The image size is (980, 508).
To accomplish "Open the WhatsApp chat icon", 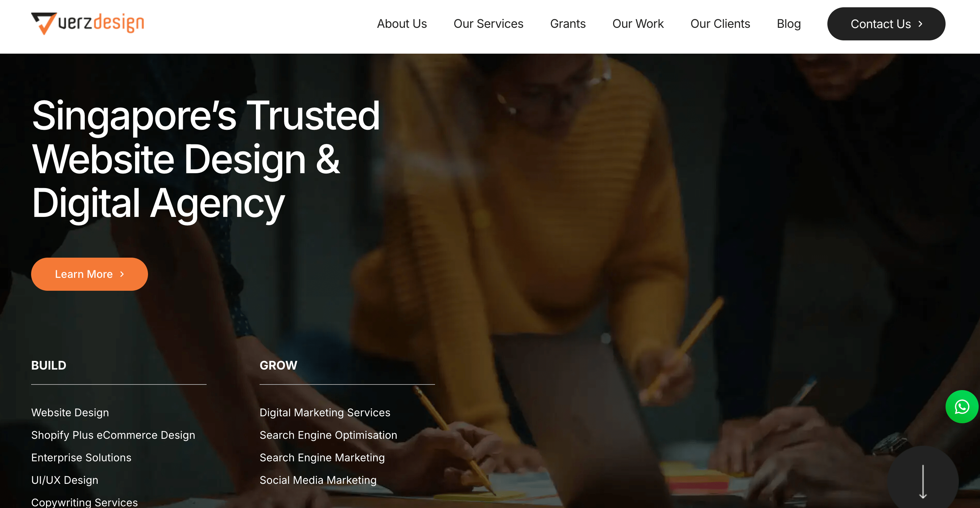I will pyautogui.click(x=962, y=407).
